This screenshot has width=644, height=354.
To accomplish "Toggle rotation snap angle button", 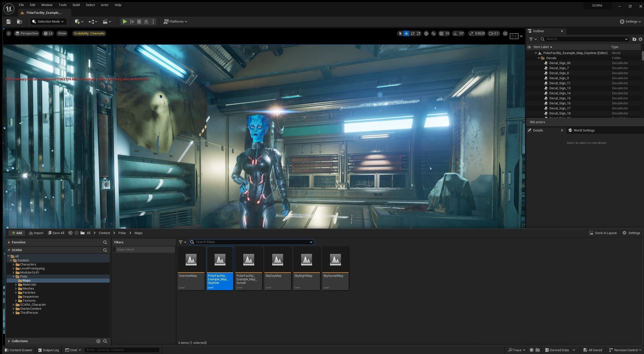I will pos(455,33).
